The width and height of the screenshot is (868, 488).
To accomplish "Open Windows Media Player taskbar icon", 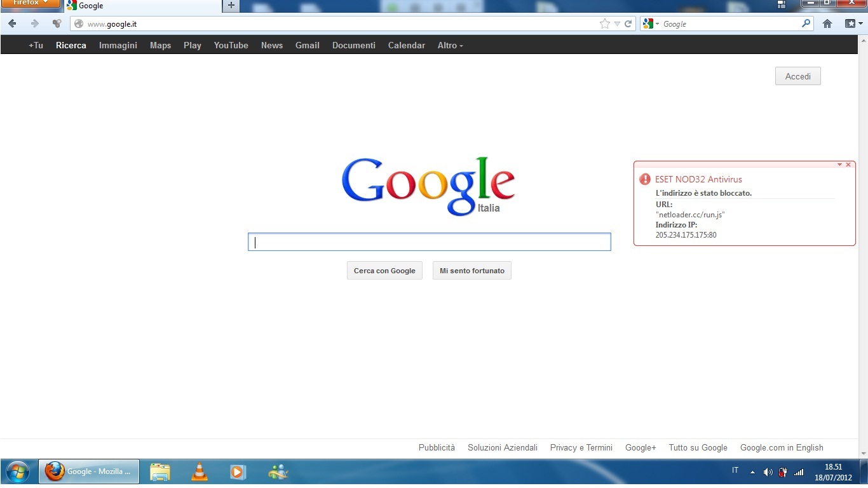I will 237,471.
